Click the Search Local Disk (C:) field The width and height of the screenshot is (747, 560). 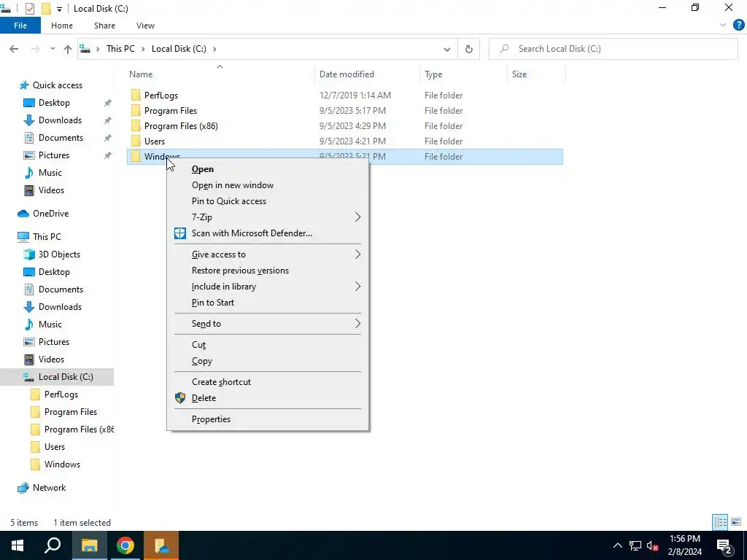pos(614,49)
